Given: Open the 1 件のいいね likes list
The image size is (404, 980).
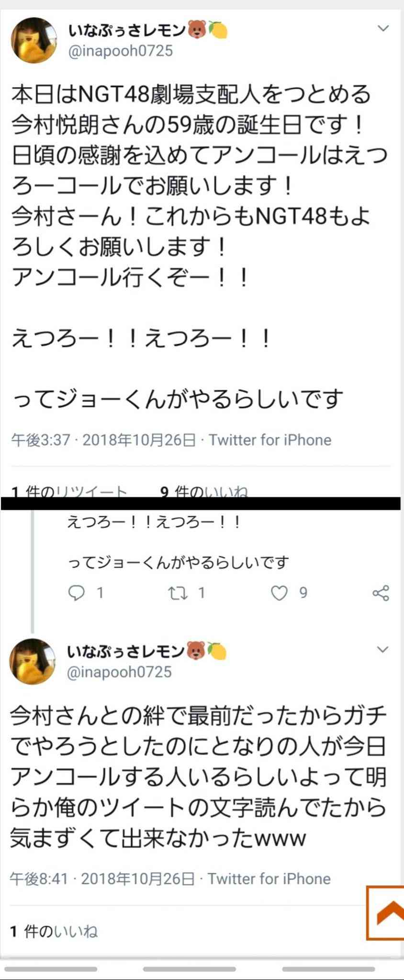Looking at the screenshot, I should [x=54, y=931].
